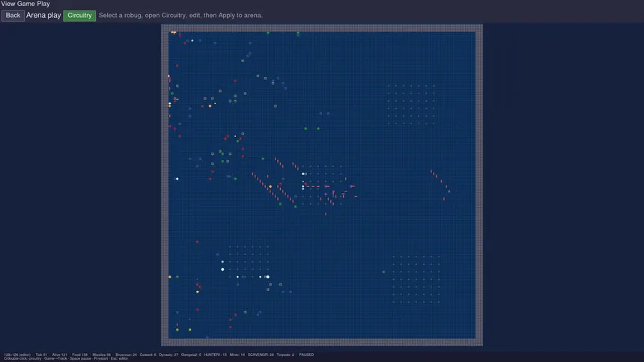Click the PAUSED status indicator

pos(306,355)
